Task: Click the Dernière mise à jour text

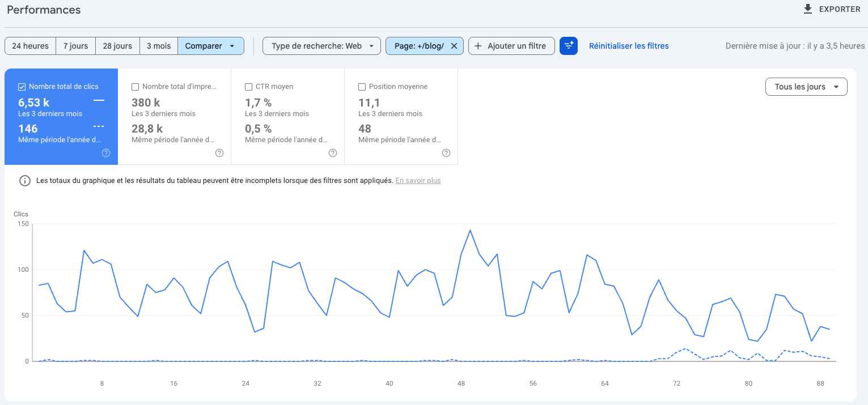Action: (795, 46)
